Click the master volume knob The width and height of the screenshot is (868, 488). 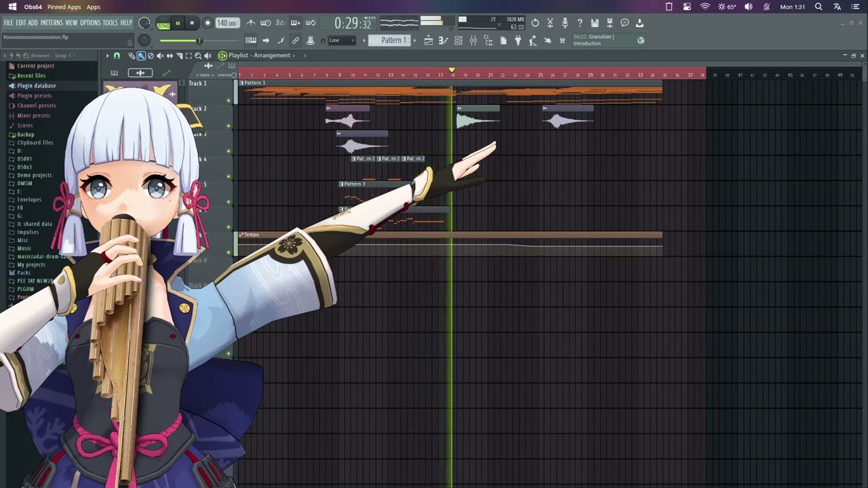(144, 23)
